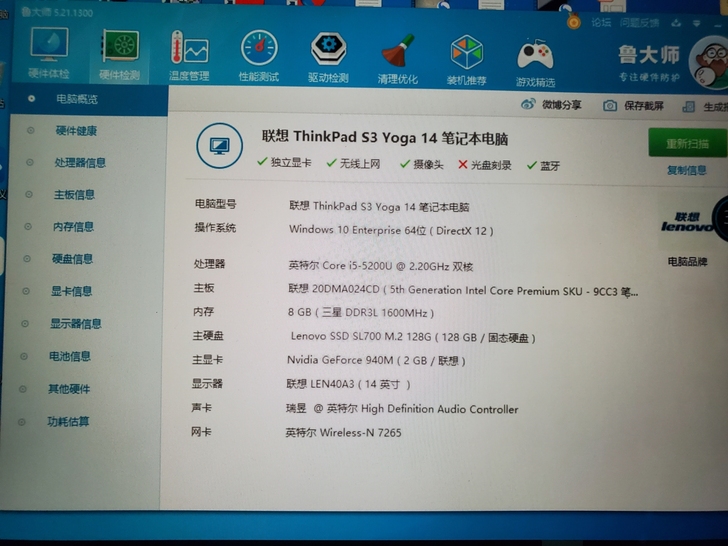Click the 保存截屏 save screenshot button
The width and height of the screenshot is (728, 546).
pos(633,106)
